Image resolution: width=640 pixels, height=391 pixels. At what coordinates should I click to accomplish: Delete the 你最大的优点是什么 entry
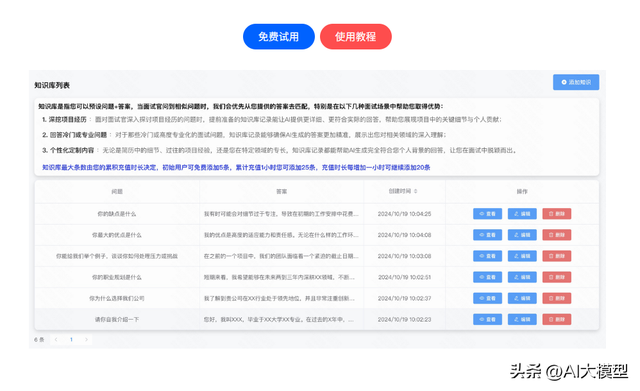pyautogui.click(x=557, y=235)
